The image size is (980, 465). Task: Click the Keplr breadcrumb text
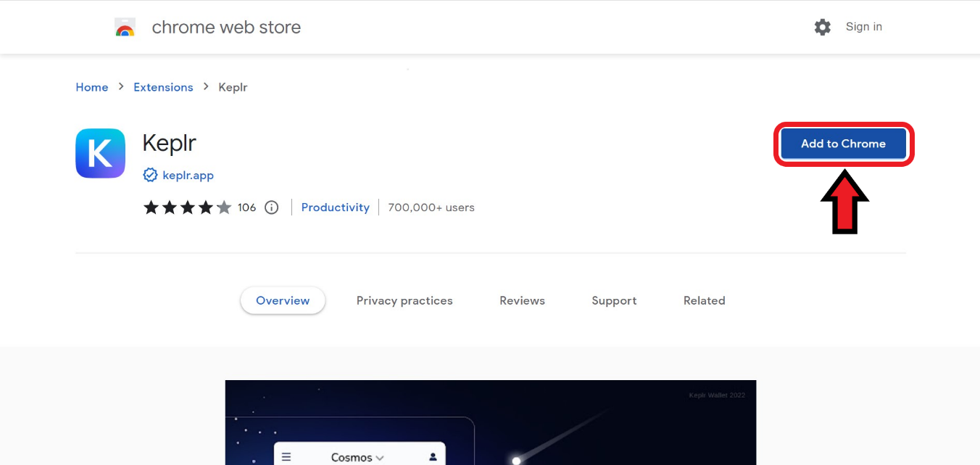tap(233, 87)
